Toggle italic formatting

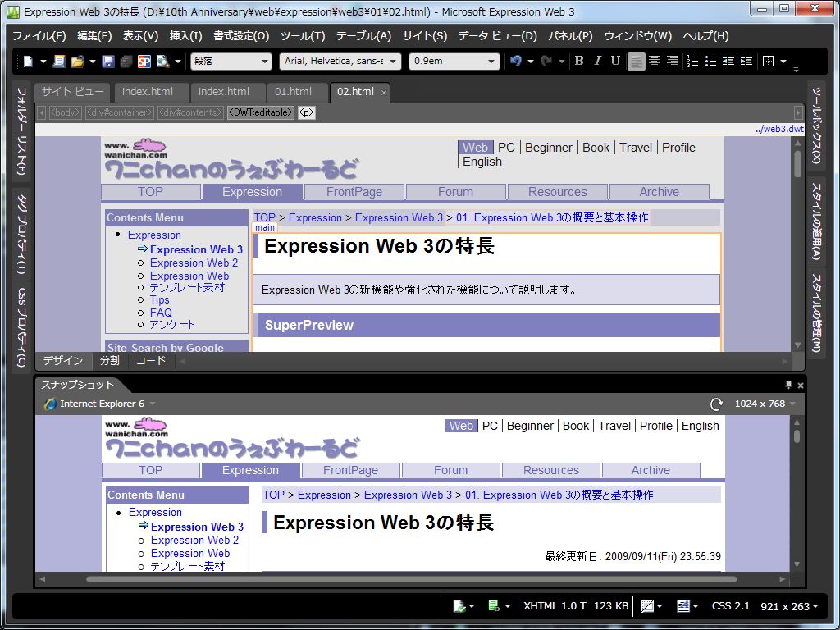(x=597, y=61)
